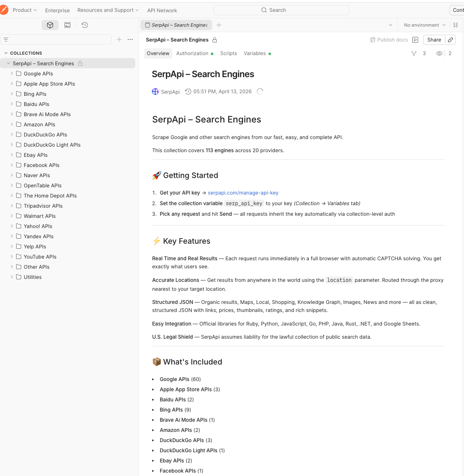
Task: Open the API Network link
Action: click(x=162, y=10)
